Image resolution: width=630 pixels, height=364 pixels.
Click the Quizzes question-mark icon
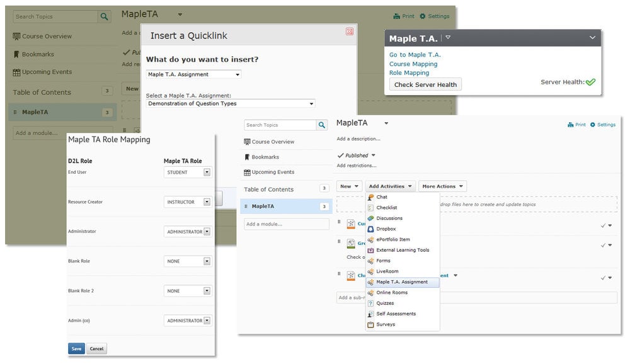point(372,303)
